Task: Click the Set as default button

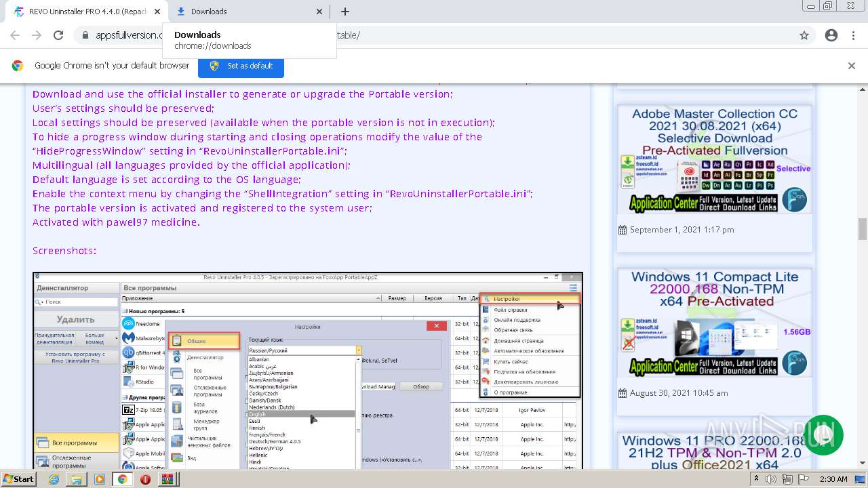Action: coord(241,66)
